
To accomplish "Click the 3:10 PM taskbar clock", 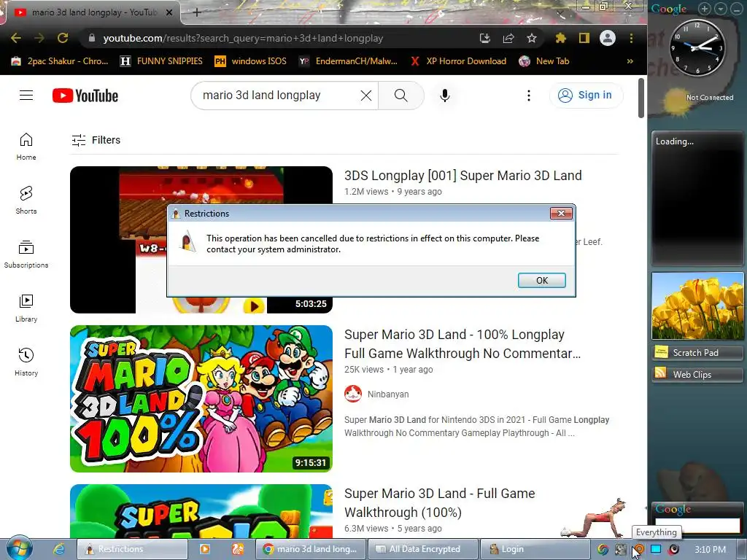I will 711,550.
